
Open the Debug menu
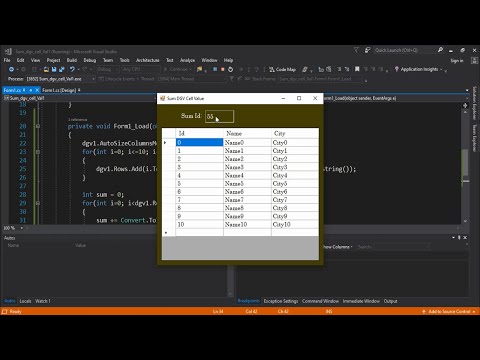point(90,60)
